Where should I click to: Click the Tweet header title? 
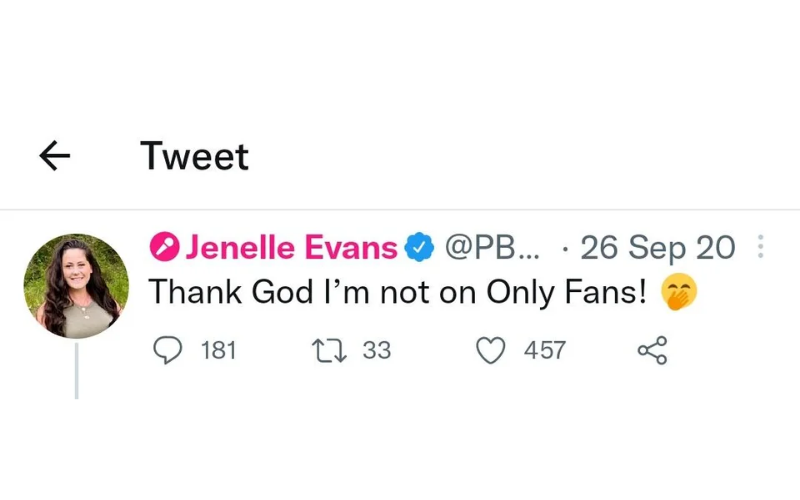pyautogui.click(x=194, y=156)
